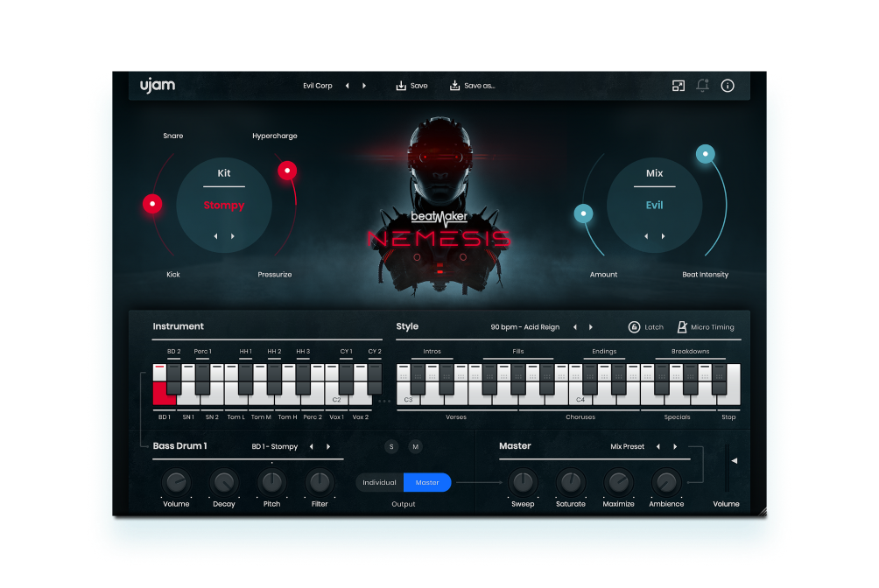Click the Maximize knob
The width and height of the screenshot is (879, 588).
point(618,482)
